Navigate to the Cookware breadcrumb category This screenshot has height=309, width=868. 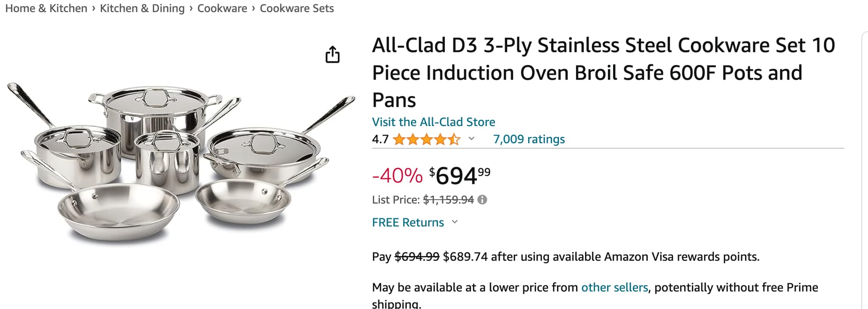222,8
